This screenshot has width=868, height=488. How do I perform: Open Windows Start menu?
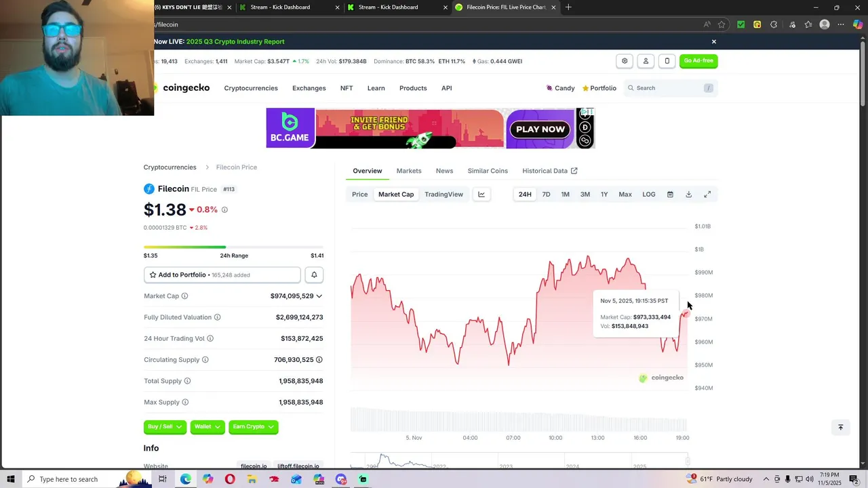[x=10, y=479]
